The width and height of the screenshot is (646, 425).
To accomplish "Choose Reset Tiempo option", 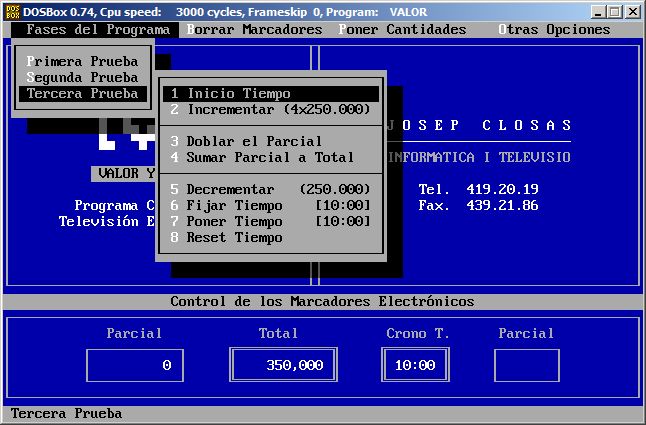I will tap(271, 238).
